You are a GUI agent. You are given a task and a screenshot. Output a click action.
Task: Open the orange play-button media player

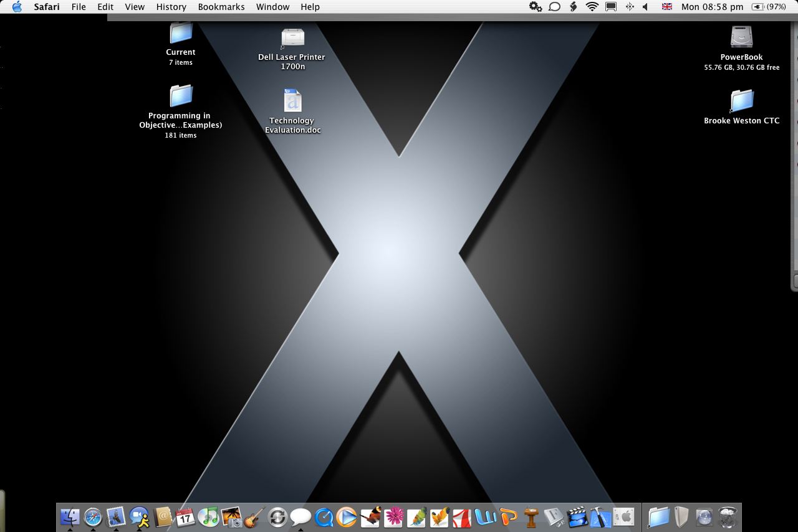point(347,517)
